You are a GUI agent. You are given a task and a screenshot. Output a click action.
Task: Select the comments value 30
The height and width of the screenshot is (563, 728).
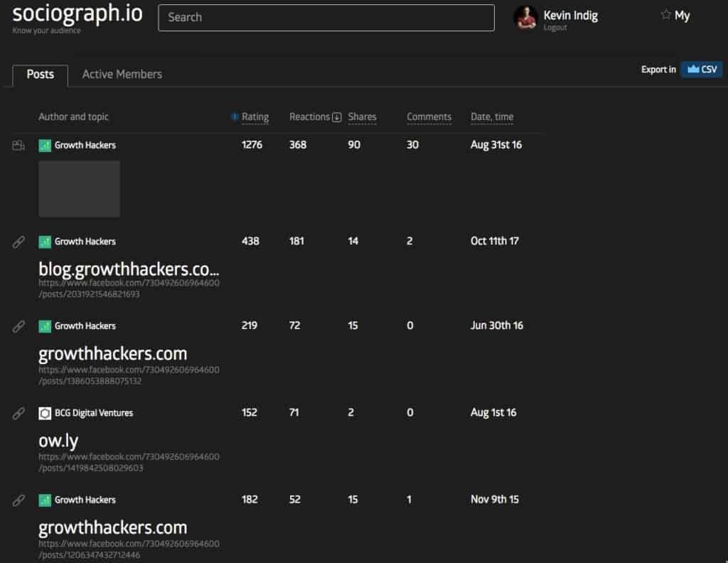click(x=413, y=145)
